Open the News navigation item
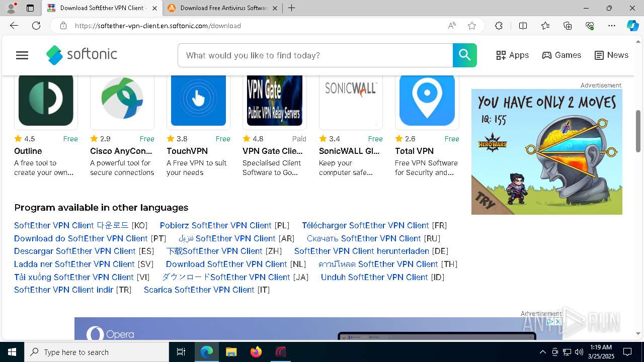Viewport: 644px width, 362px height. tap(611, 55)
